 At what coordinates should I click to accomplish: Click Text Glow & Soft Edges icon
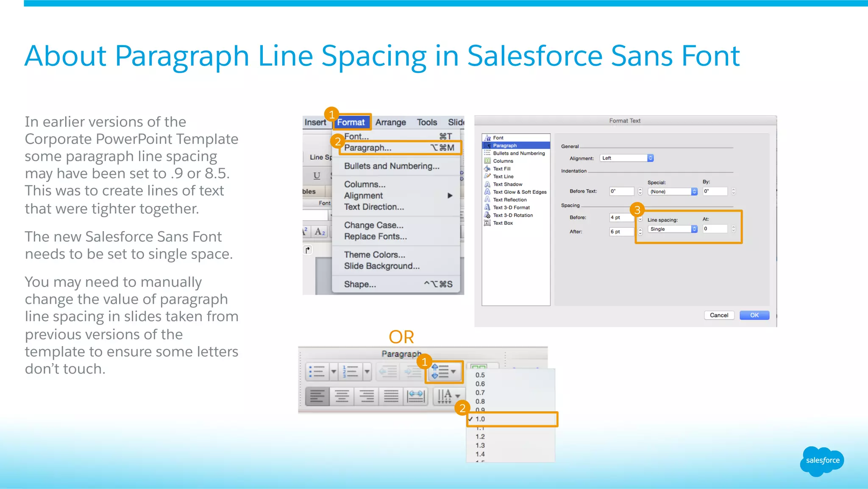(487, 192)
